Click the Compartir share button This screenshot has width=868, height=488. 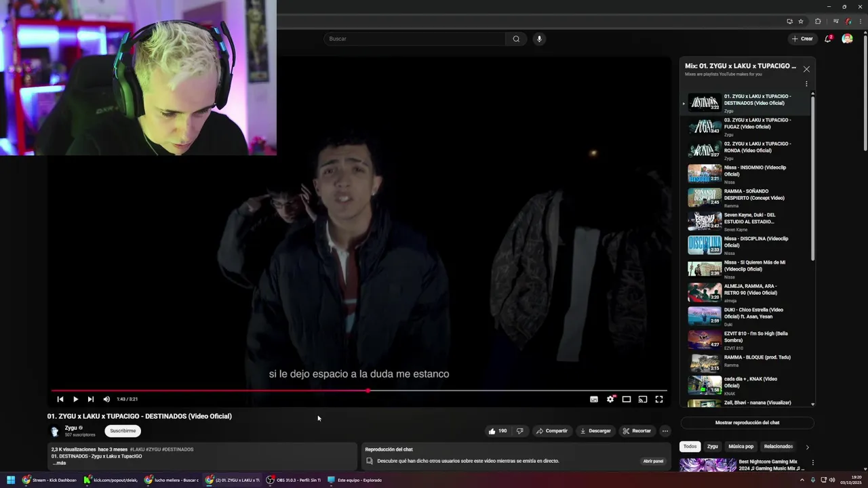pos(551,431)
